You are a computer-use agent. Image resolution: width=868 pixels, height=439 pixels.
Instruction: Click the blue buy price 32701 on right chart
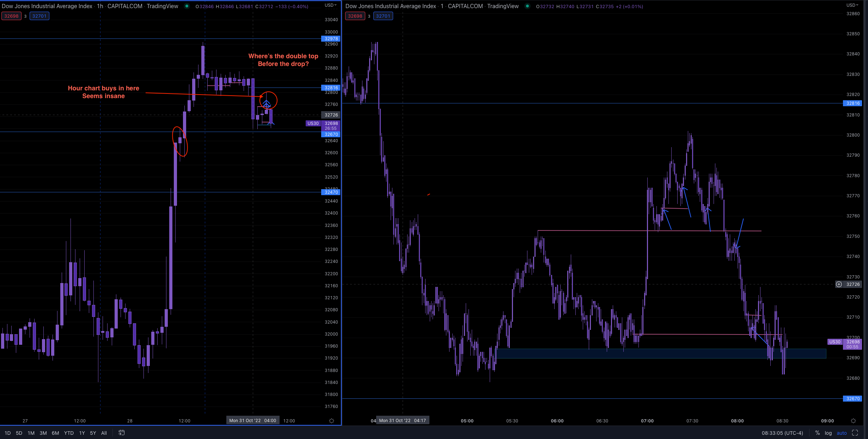point(383,16)
